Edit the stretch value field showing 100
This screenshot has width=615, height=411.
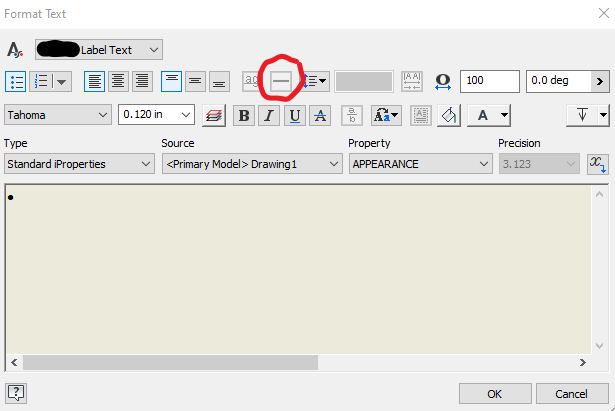tap(490, 81)
